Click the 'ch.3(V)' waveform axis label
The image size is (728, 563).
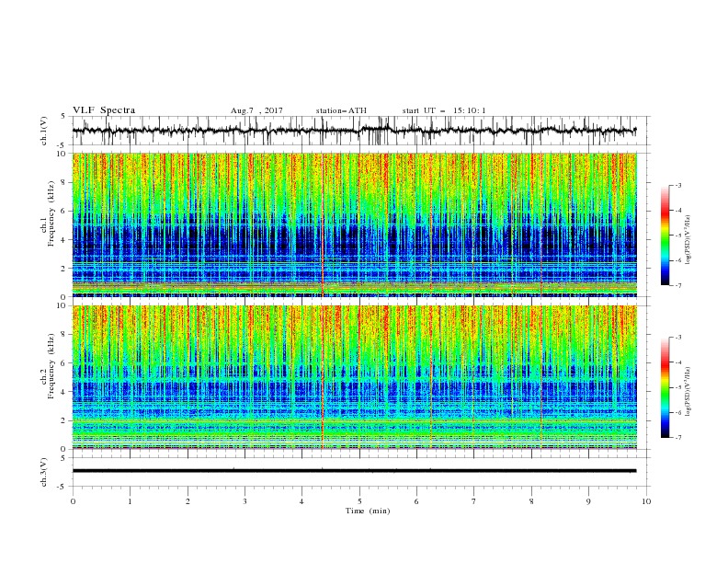(x=44, y=472)
